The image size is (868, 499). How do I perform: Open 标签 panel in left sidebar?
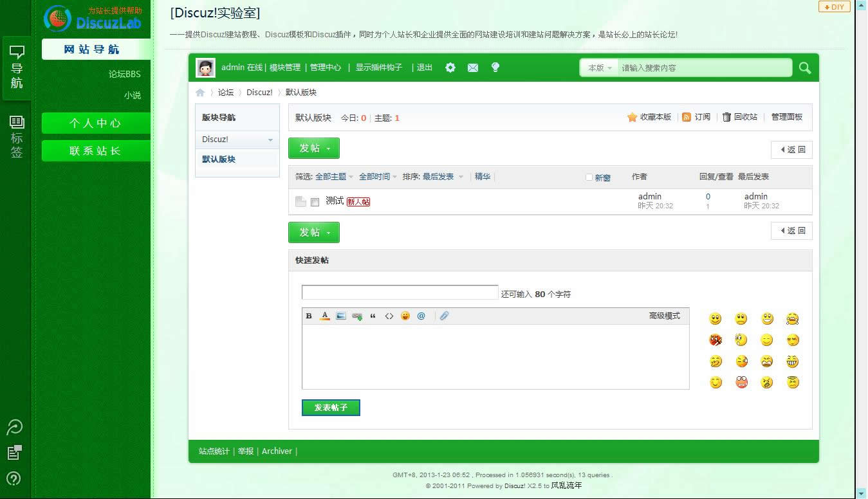click(17, 137)
